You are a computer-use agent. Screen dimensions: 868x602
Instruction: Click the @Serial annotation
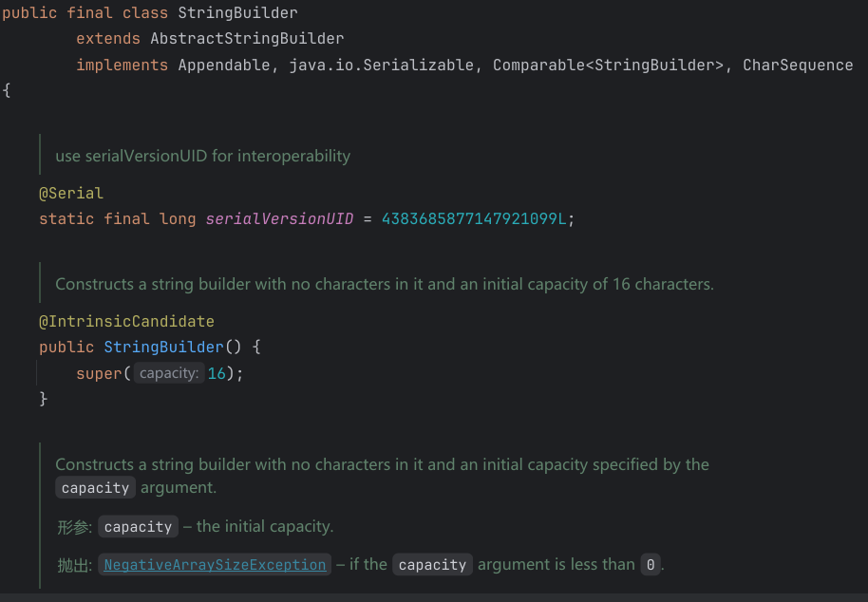pos(70,194)
